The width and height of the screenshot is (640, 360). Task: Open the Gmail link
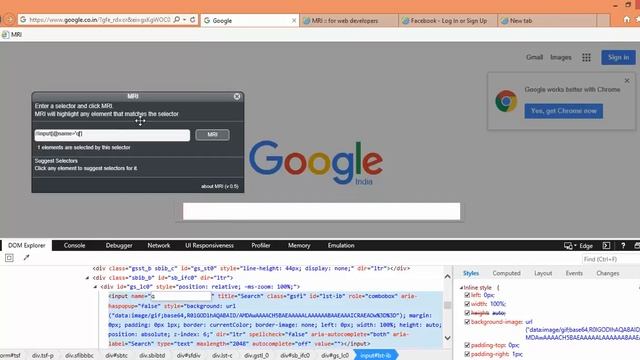tap(534, 57)
